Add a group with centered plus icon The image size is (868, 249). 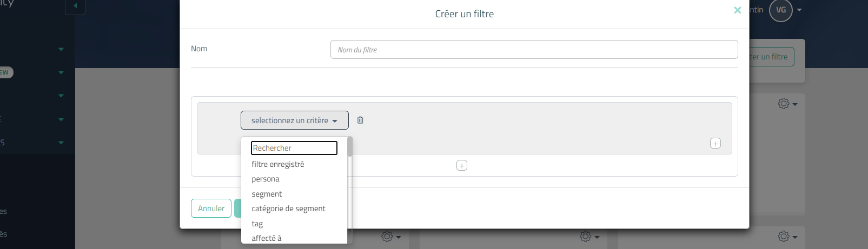pos(462,165)
